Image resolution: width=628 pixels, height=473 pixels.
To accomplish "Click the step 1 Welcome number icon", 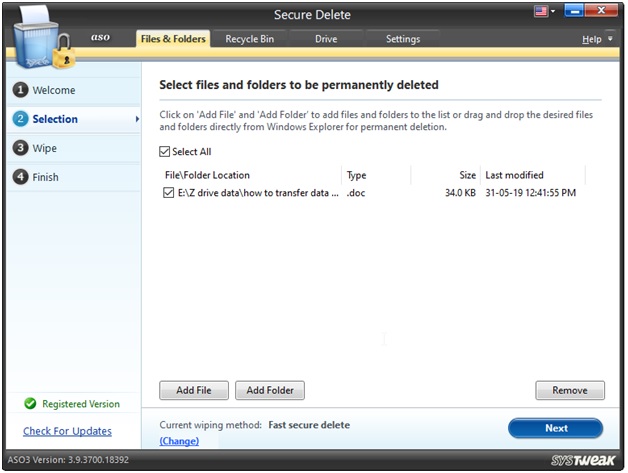I will pyautogui.click(x=20, y=90).
